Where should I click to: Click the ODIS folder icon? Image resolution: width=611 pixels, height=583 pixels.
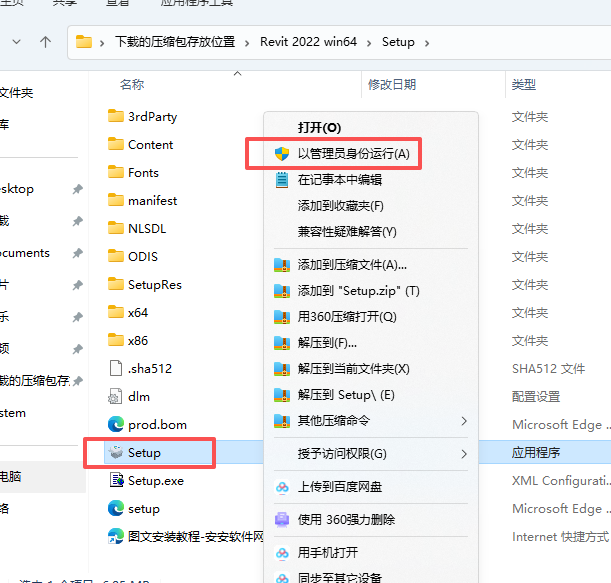tap(116, 256)
